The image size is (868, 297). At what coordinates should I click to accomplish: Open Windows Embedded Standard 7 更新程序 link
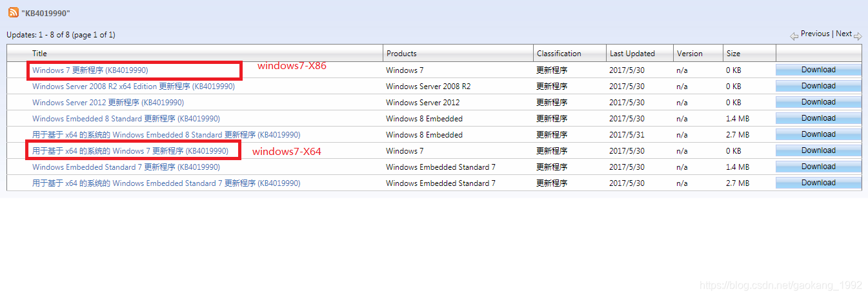point(126,167)
